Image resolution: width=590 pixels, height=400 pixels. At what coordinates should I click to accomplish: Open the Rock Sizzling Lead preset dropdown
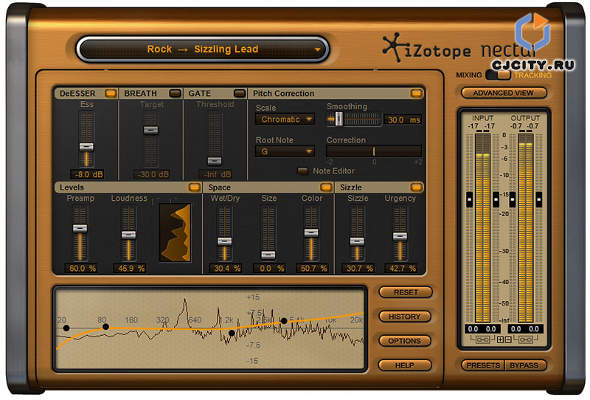click(202, 49)
